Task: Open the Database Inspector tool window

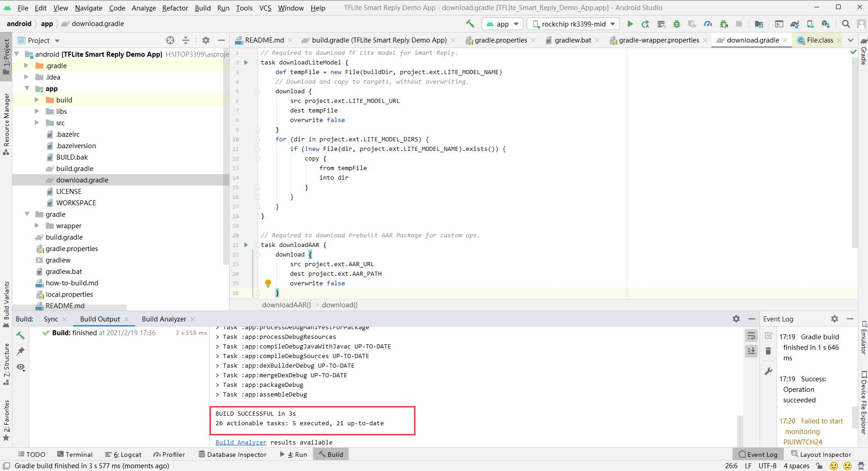Action: [232, 454]
